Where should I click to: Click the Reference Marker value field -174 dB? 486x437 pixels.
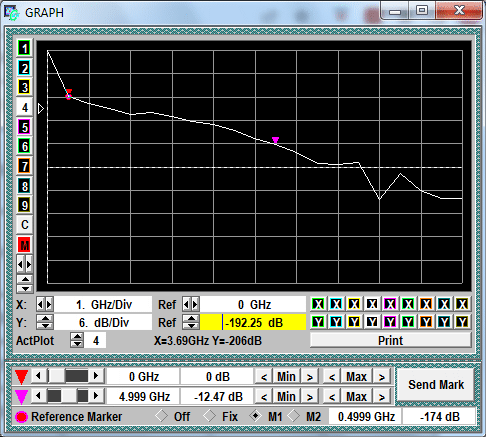[x=439, y=417]
